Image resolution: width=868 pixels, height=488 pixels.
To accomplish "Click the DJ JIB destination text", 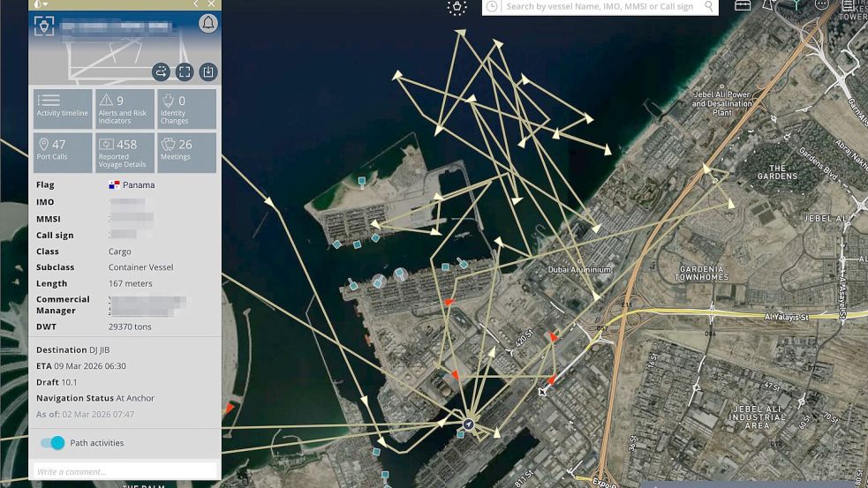I will [99, 349].
